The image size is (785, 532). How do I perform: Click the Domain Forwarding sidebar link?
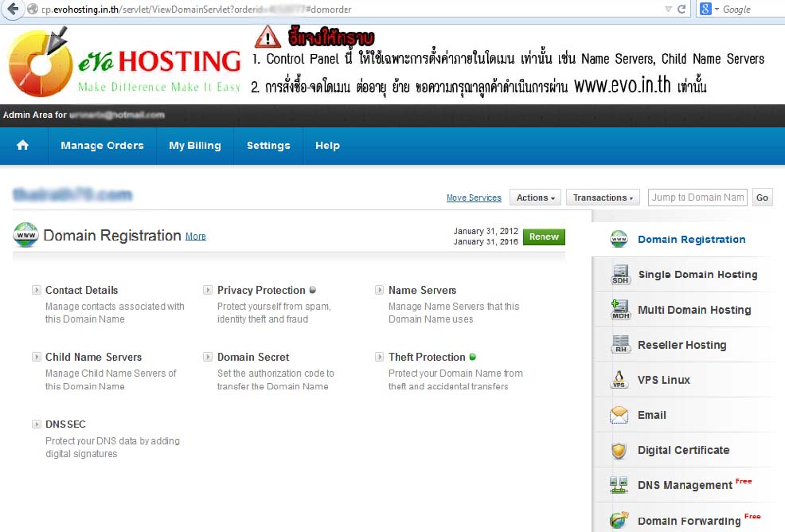coord(689,521)
